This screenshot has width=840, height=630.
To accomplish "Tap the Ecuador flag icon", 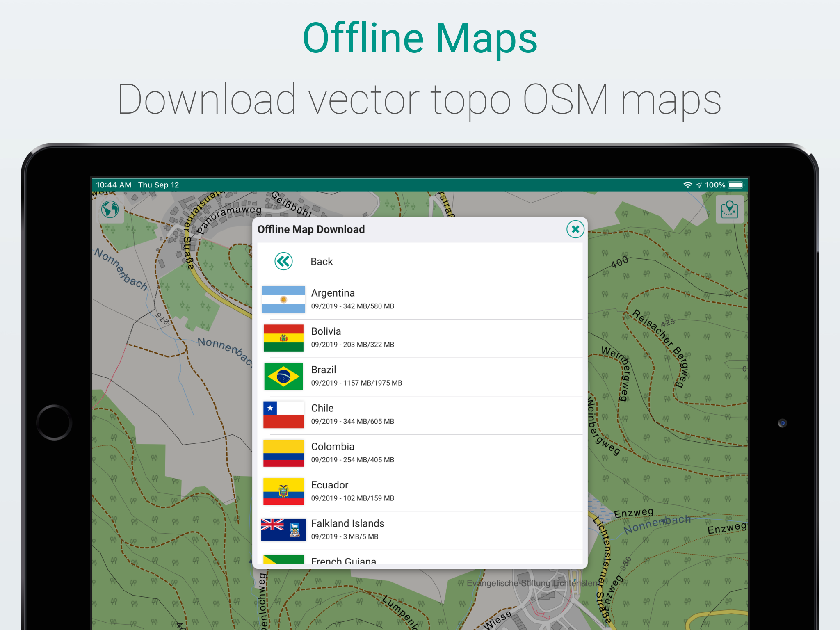I will click(283, 491).
